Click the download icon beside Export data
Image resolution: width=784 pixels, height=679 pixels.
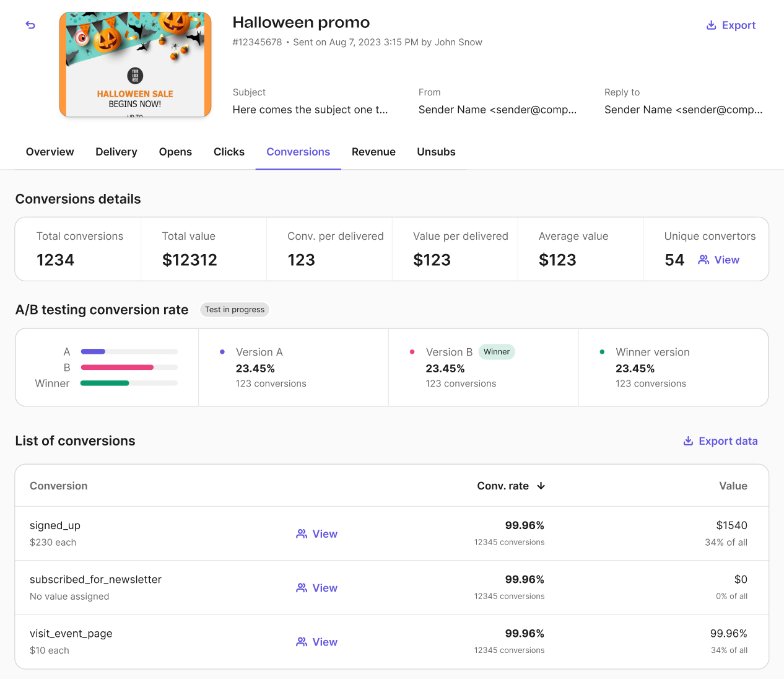[688, 440]
